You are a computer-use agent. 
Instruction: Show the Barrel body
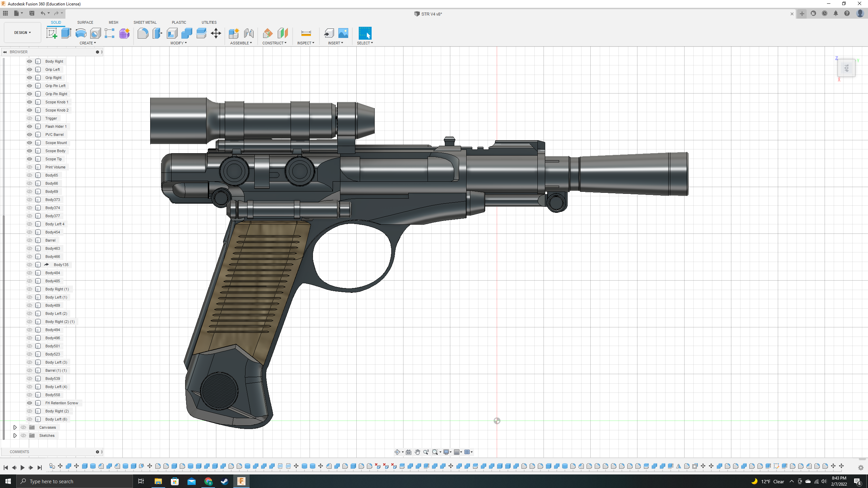click(x=29, y=240)
